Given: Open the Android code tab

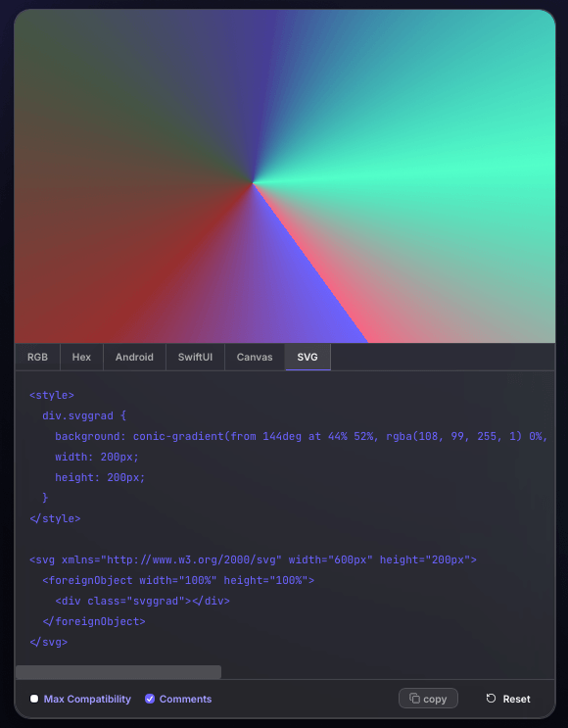Looking at the screenshot, I should click(x=134, y=357).
